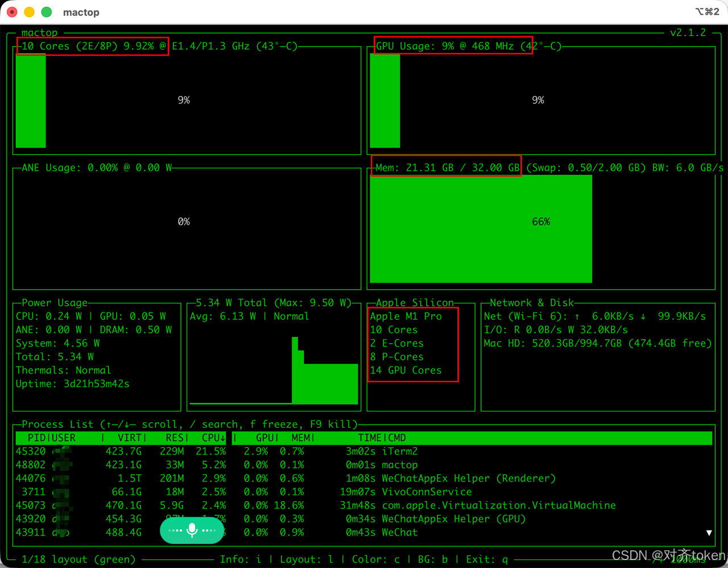728x568 pixels.
Task: Click the power usage history chart
Action: click(x=274, y=371)
